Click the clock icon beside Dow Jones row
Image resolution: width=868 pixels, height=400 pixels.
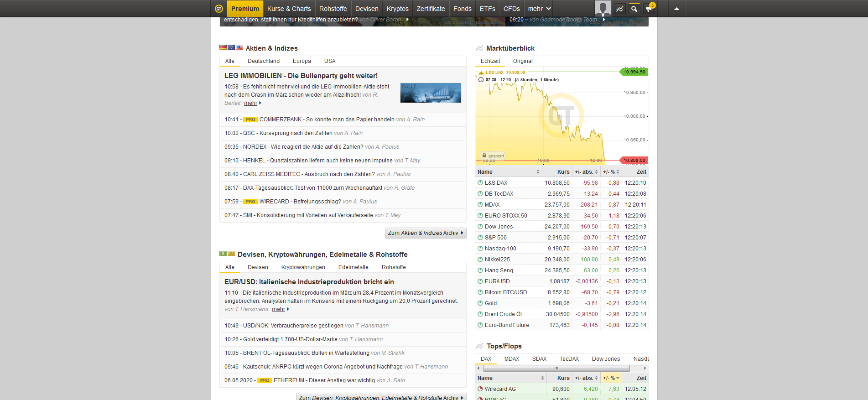(480, 226)
